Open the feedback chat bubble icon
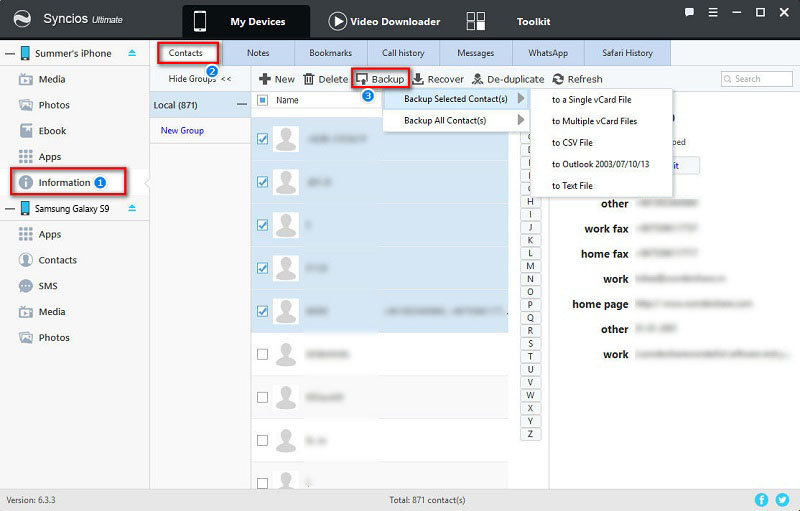Screen dimensions: 800x511 coord(689,12)
